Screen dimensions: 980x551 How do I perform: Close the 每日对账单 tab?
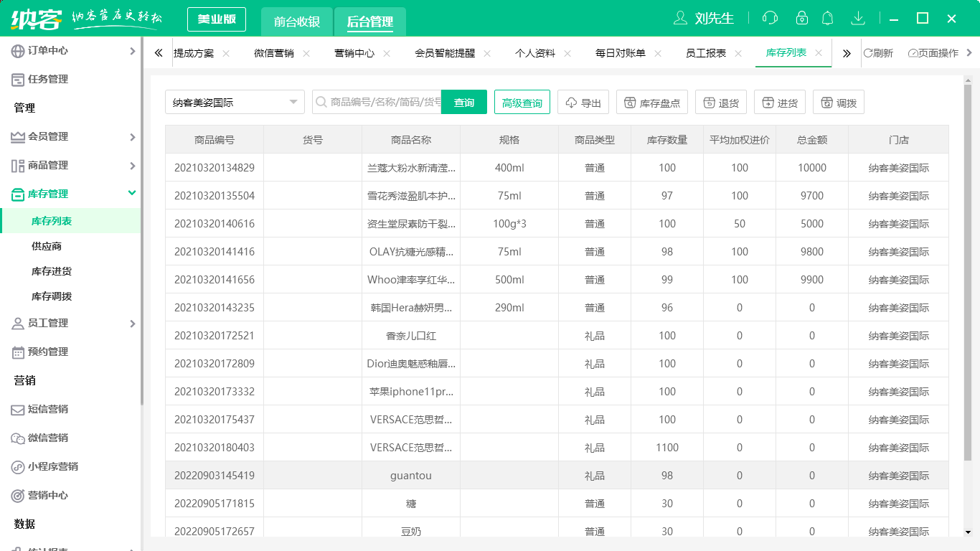click(x=658, y=53)
